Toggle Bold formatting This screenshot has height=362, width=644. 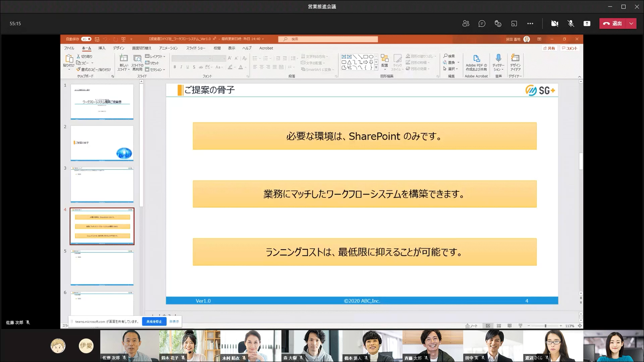(175, 67)
